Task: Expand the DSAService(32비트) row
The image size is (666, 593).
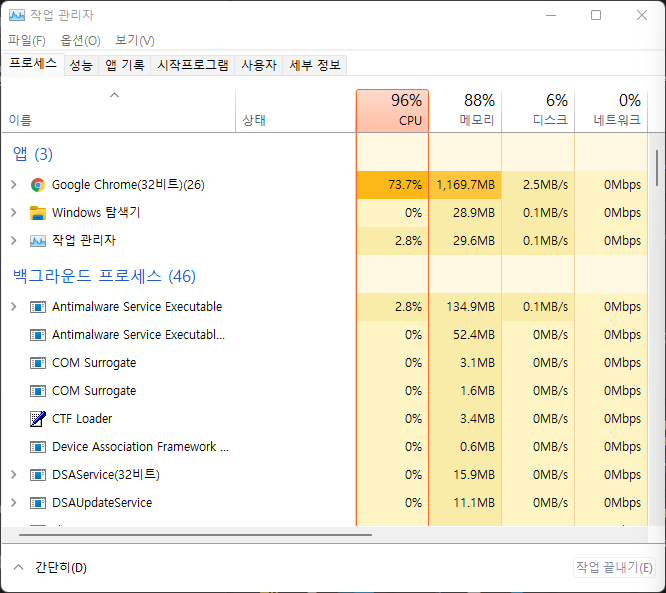Action: point(14,475)
